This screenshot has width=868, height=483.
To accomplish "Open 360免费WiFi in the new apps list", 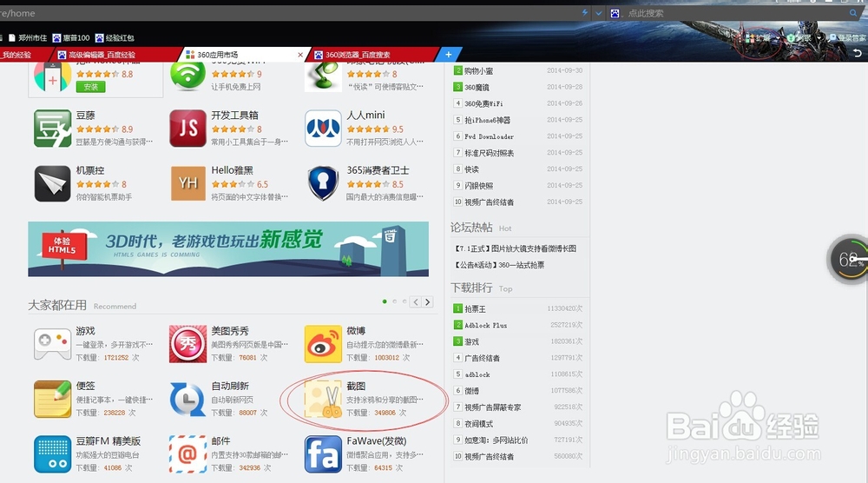I will click(x=483, y=103).
